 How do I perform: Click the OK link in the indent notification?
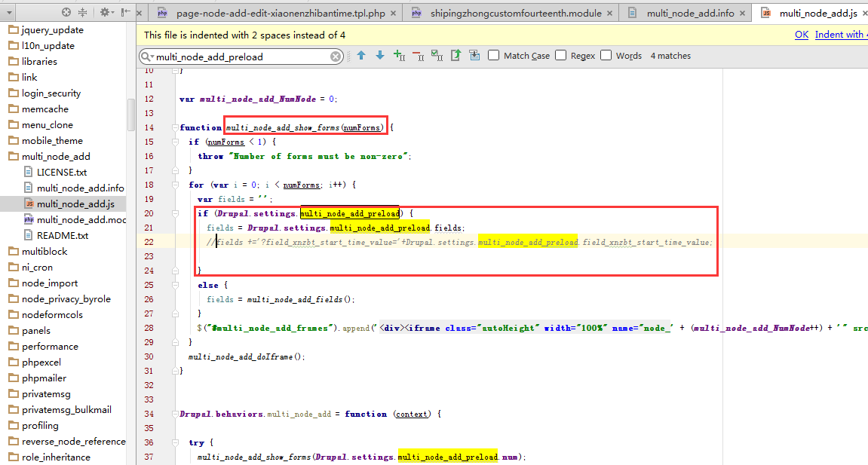802,35
